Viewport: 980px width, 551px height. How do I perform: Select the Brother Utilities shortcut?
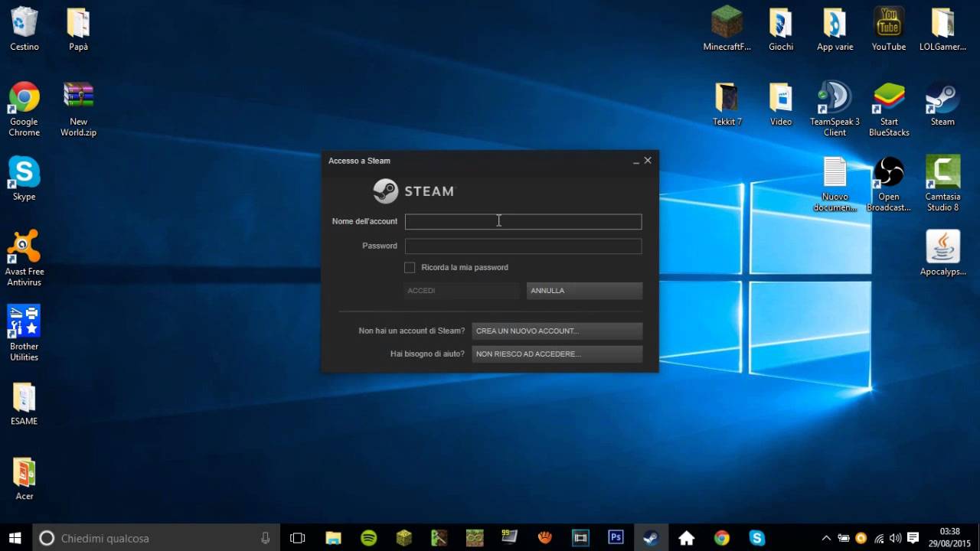click(24, 334)
